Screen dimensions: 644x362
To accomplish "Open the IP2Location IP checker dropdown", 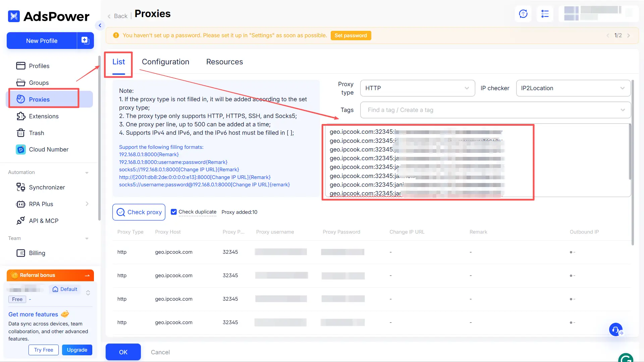I will click(x=573, y=88).
